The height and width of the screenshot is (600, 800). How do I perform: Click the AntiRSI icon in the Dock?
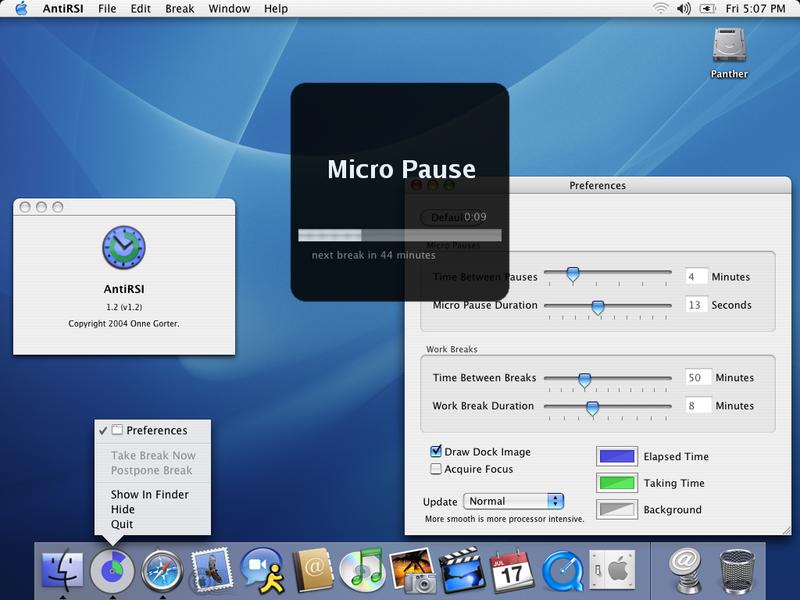112,570
